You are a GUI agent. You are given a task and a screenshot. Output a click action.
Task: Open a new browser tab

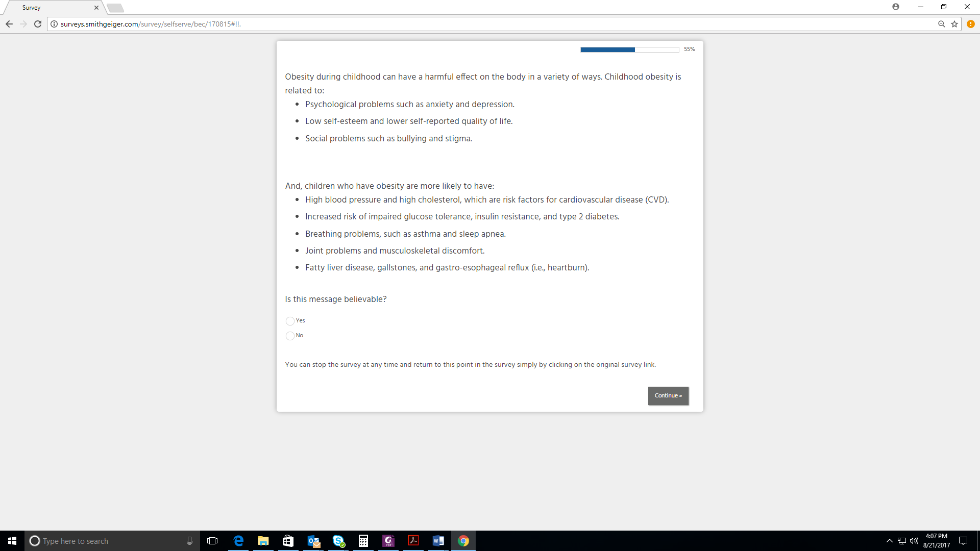coord(115,8)
